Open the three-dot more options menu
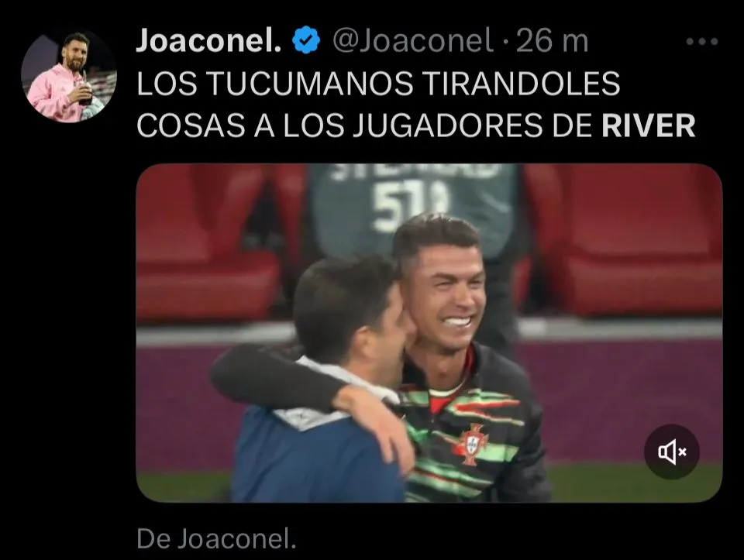The image size is (744, 560). tap(702, 42)
